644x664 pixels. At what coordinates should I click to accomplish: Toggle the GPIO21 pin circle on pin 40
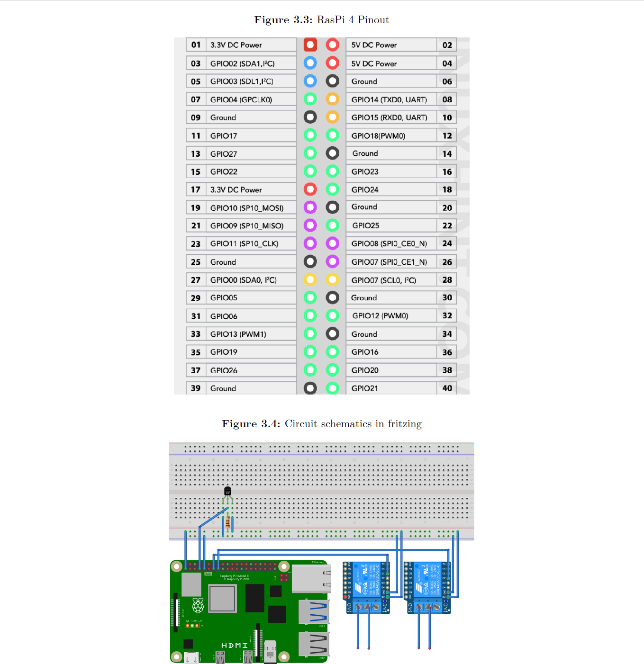tap(332, 387)
